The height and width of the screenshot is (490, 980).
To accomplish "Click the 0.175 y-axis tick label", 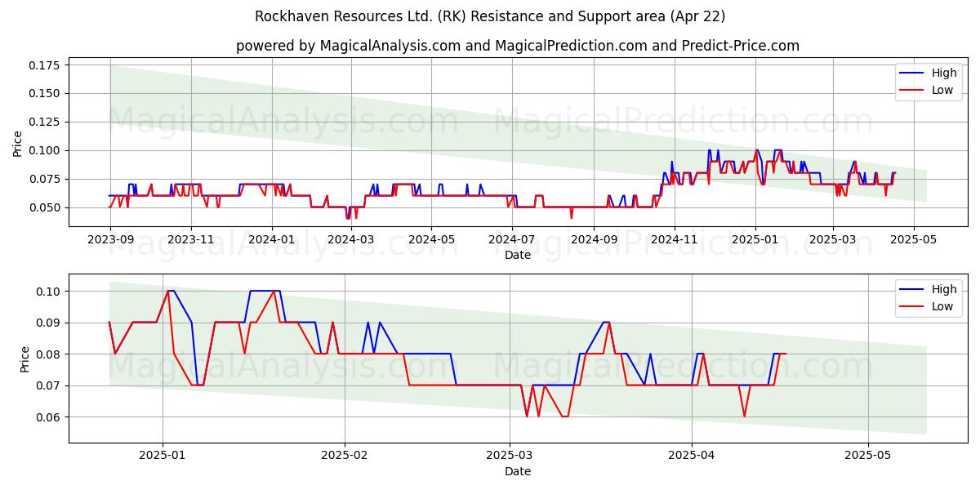I will [x=45, y=65].
